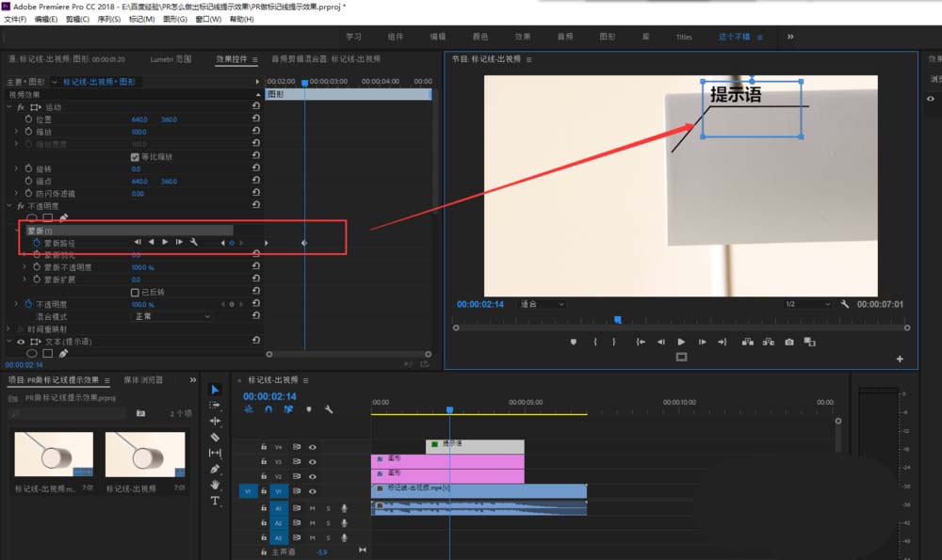
Task: Open the 1/2 playback resolution dropdown
Action: [807, 304]
